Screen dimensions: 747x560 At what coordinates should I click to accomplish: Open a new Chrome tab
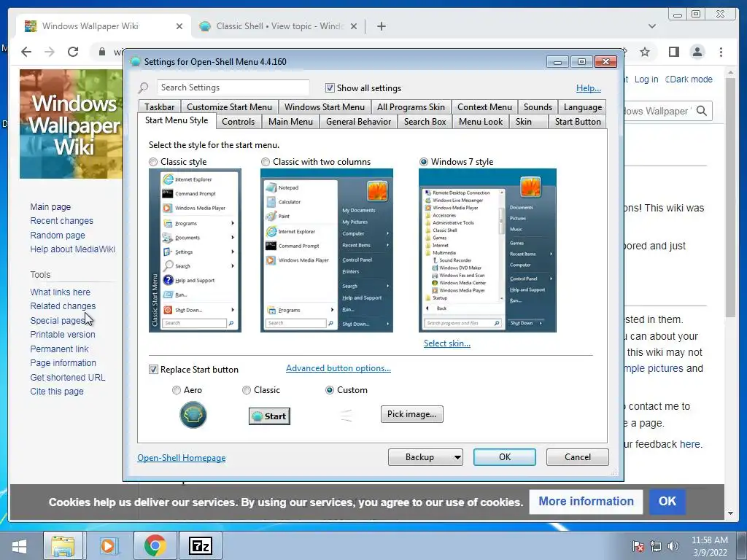pos(381,26)
